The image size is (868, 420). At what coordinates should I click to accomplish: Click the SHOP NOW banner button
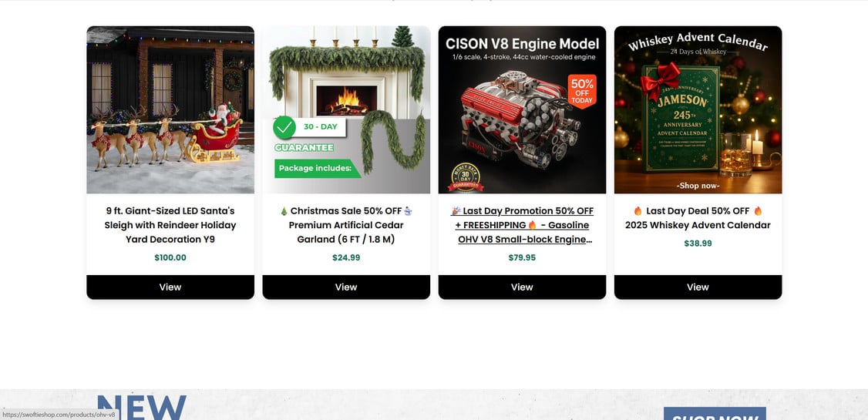click(715, 414)
